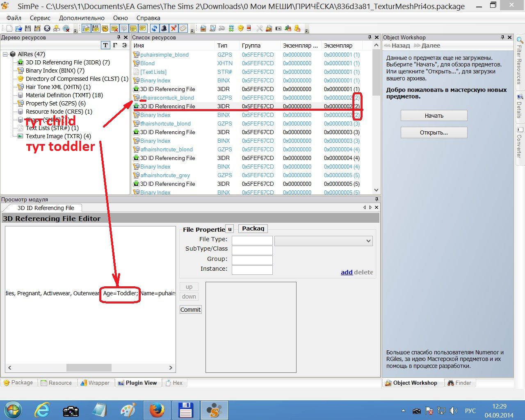
Task: Select Binary Index (BINX) (7) tree node
Action: 55,71
